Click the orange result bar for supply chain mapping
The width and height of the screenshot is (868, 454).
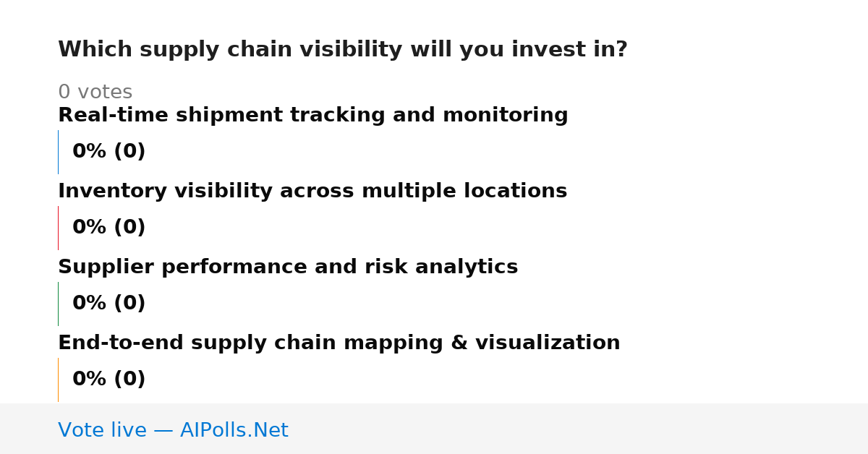pos(58,380)
